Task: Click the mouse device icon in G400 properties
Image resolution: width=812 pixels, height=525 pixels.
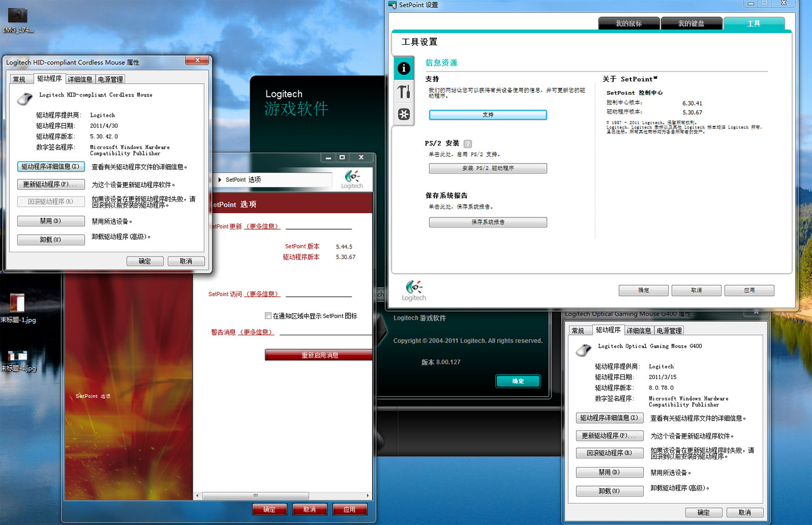Action: (x=583, y=350)
